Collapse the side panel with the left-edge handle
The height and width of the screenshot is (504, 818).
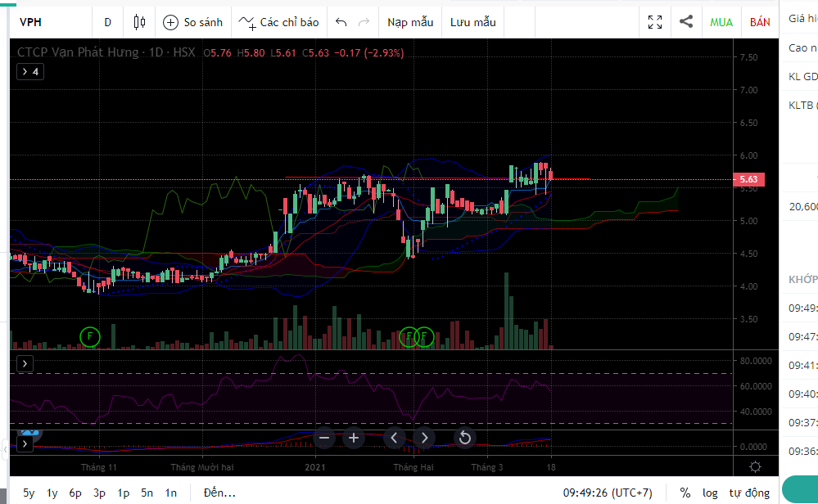(x=5, y=448)
